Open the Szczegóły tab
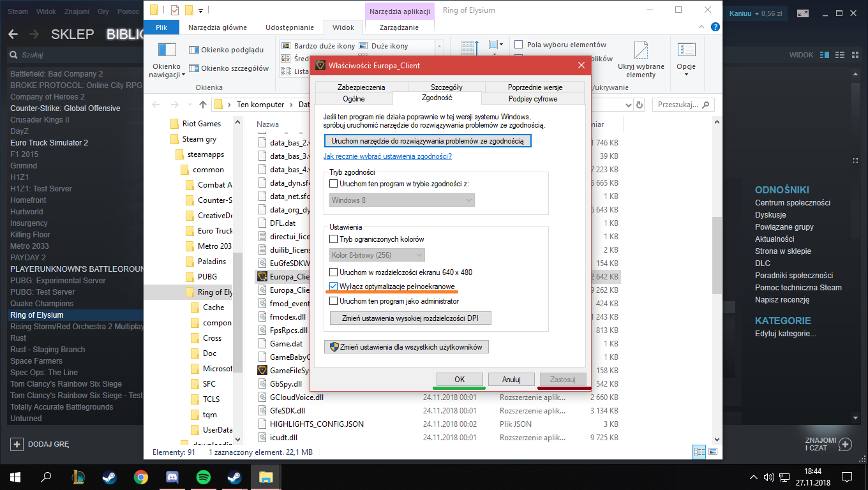Screen dimensions: 868x490 [x=447, y=87]
